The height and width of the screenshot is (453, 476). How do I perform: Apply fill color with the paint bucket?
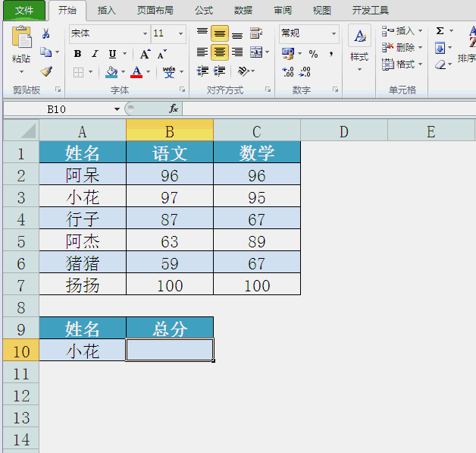click(111, 72)
